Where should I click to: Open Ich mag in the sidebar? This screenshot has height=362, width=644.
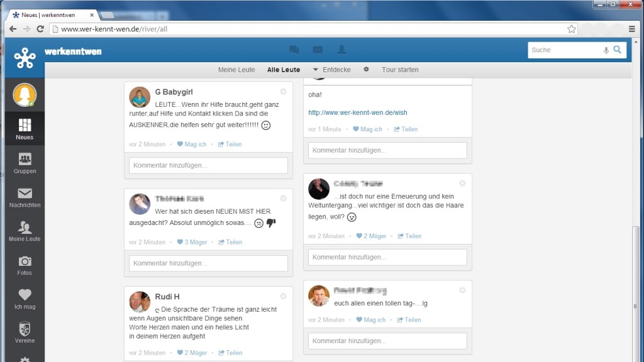pos(25,299)
